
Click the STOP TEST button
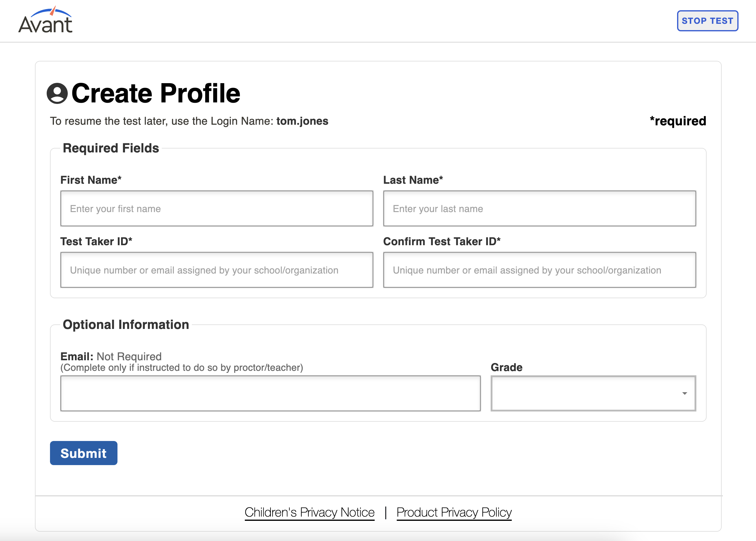pyautogui.click(x=708, y=21)
